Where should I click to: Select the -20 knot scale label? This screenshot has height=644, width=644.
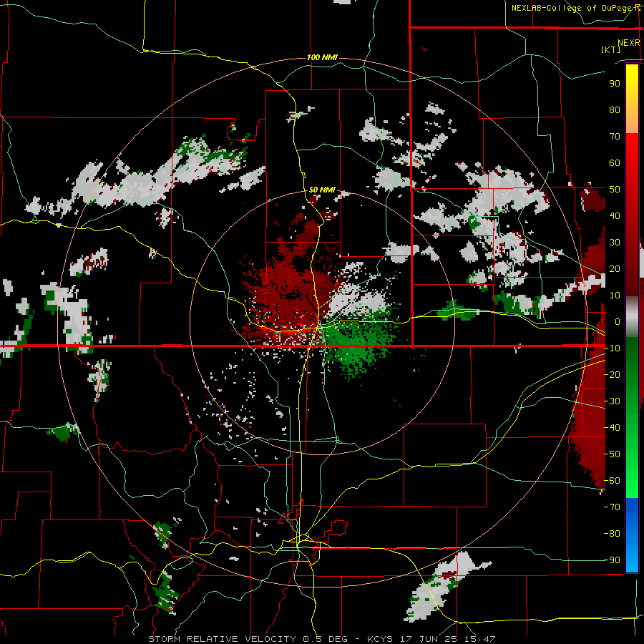coord(612,374)
